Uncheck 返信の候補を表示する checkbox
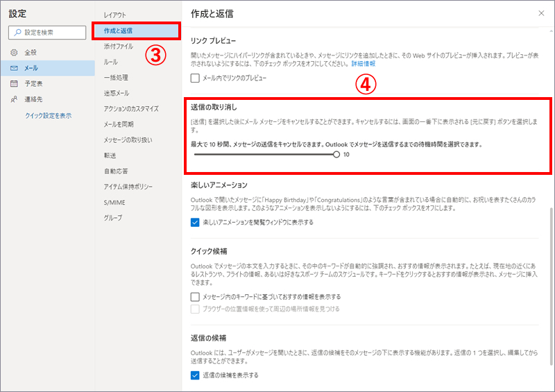Screen dimensions: 555x392 click(196, 375)
